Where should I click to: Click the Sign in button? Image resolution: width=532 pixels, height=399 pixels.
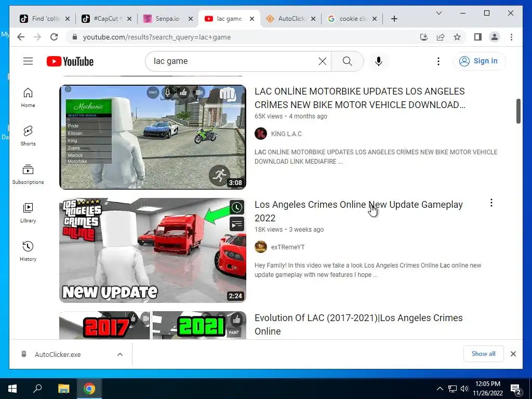(x=478, y=61)
